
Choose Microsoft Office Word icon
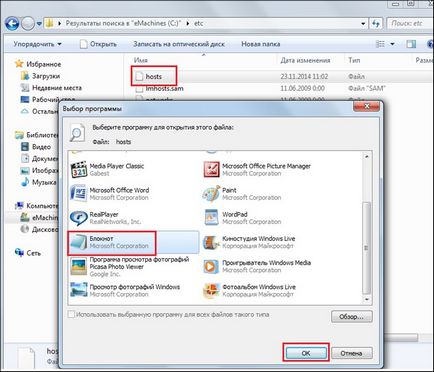pos(79,193)
